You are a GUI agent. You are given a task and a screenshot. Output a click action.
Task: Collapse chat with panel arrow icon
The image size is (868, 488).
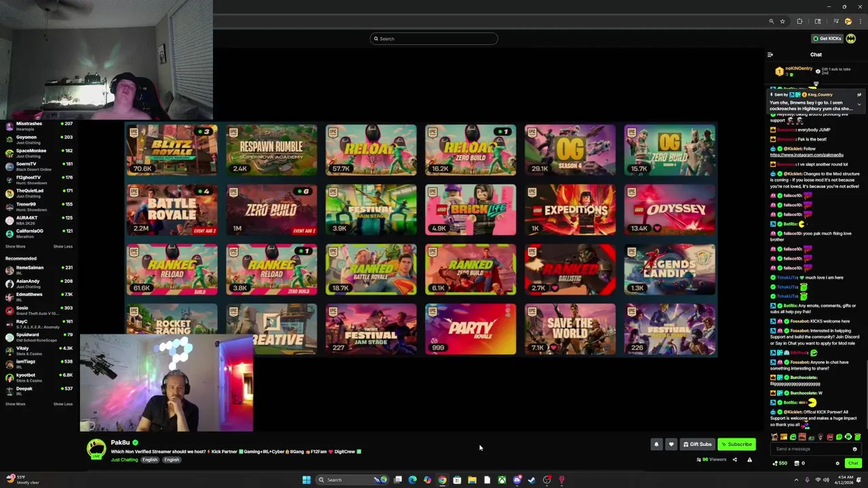click(x=770, y=55)
